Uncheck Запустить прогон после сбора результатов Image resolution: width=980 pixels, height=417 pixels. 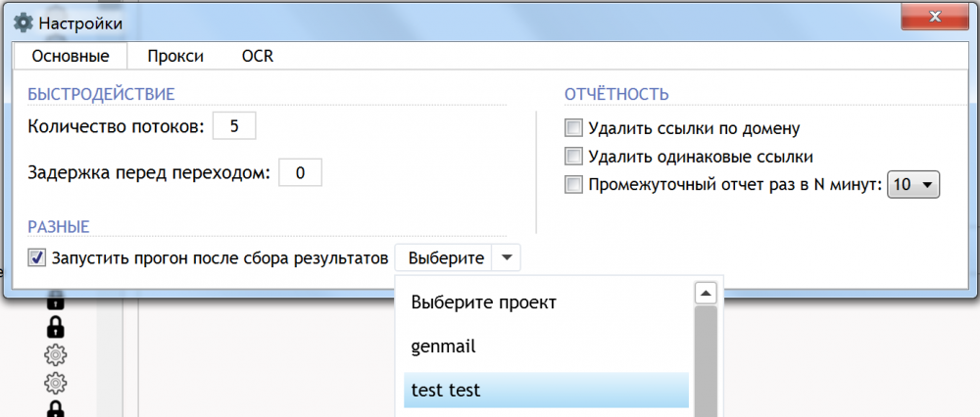coord(37,257)
